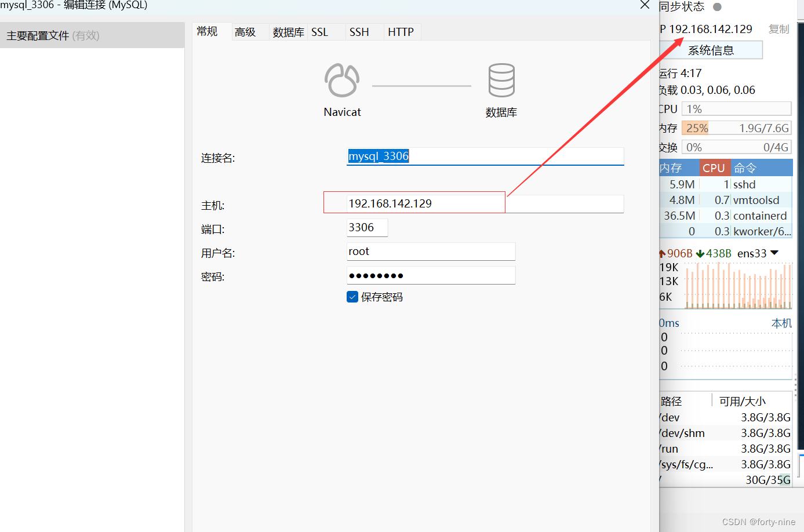Image resolution: width=804 pixels, height=532 pixels.
Task: Click the username field root
Action: (x=431, y=252)
